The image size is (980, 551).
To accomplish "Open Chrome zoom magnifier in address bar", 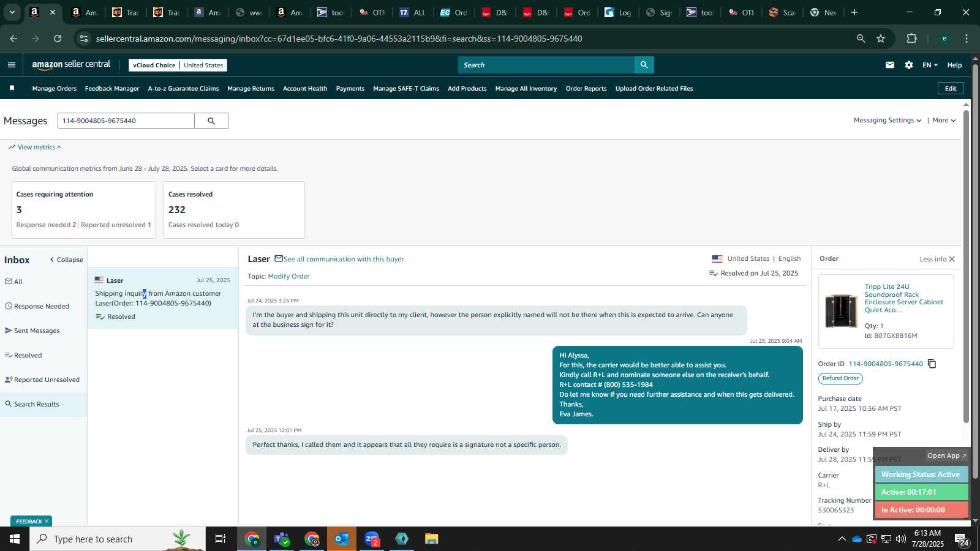I will tap(861, 39).
